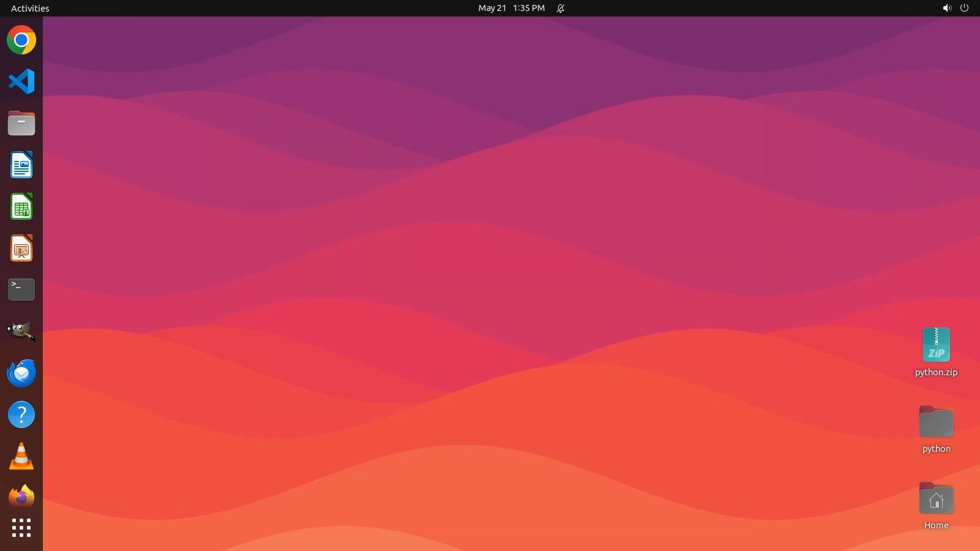This screenshot has width=980, height=551.
Task: Open the Terminal from the dock
Action: [x=21, y=290]
